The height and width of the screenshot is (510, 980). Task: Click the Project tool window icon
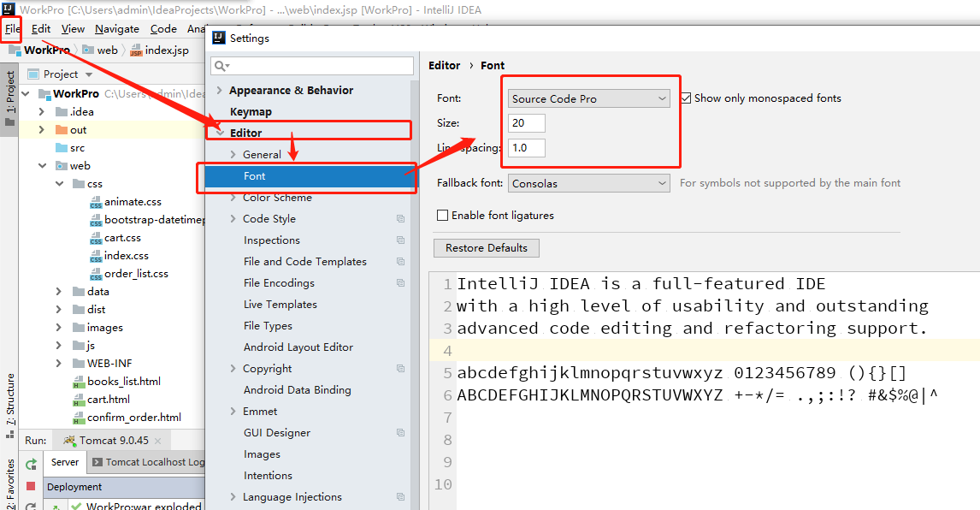point(9,122)
